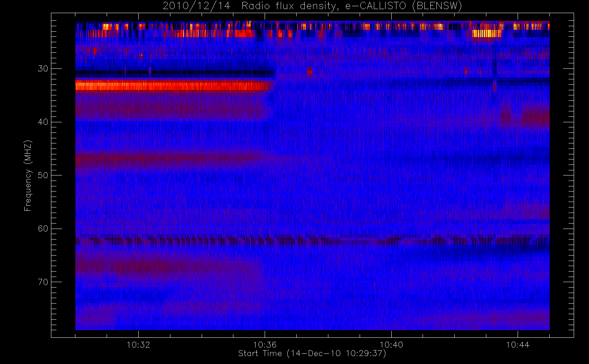Click the 60 frequency tick label

coord(43,229)
